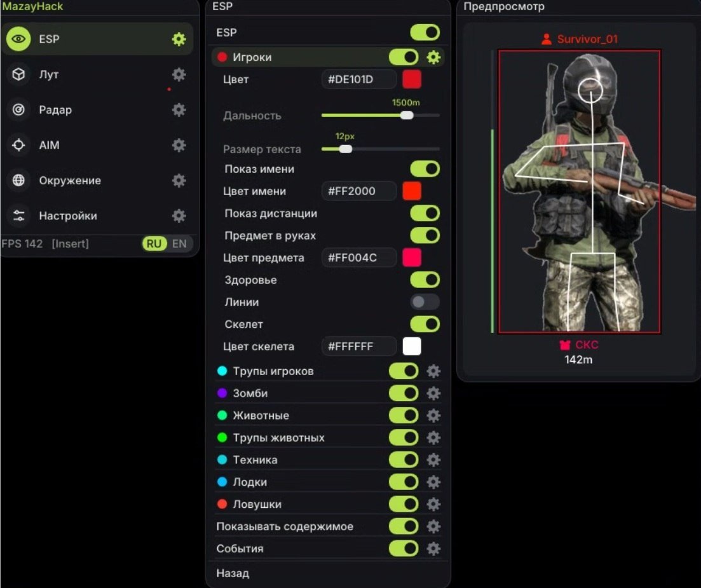Click the Размер текста slider handle

pos(346,149)
